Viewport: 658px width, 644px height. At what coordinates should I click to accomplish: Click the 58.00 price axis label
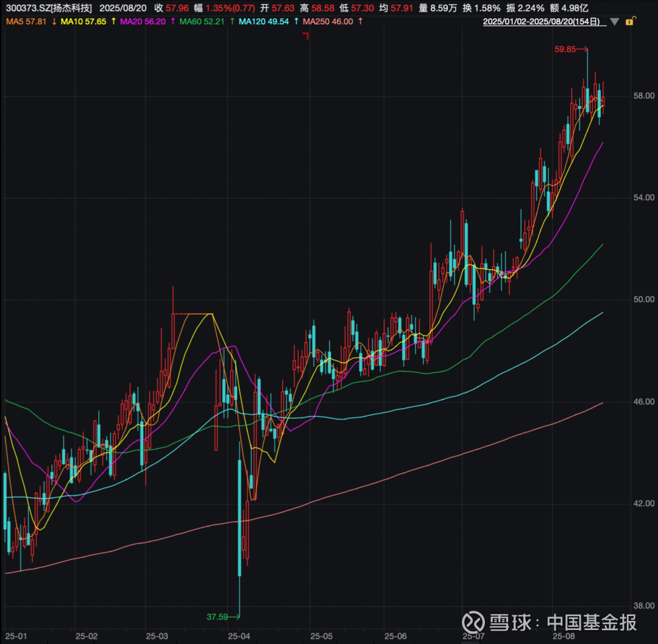[x=644, y=96]
